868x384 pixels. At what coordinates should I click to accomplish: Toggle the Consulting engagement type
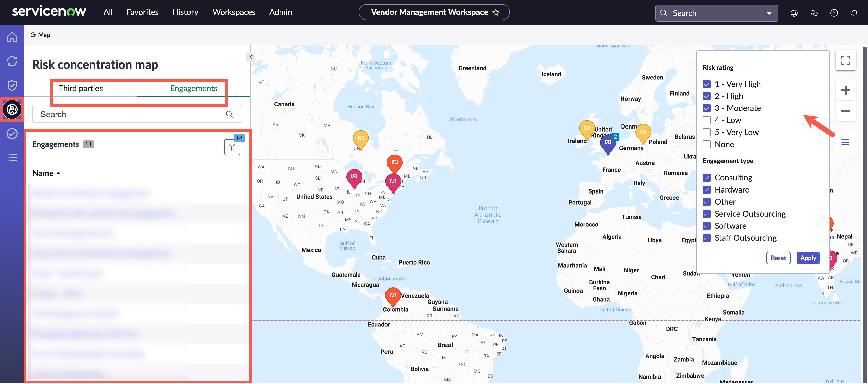coord(707,178)
